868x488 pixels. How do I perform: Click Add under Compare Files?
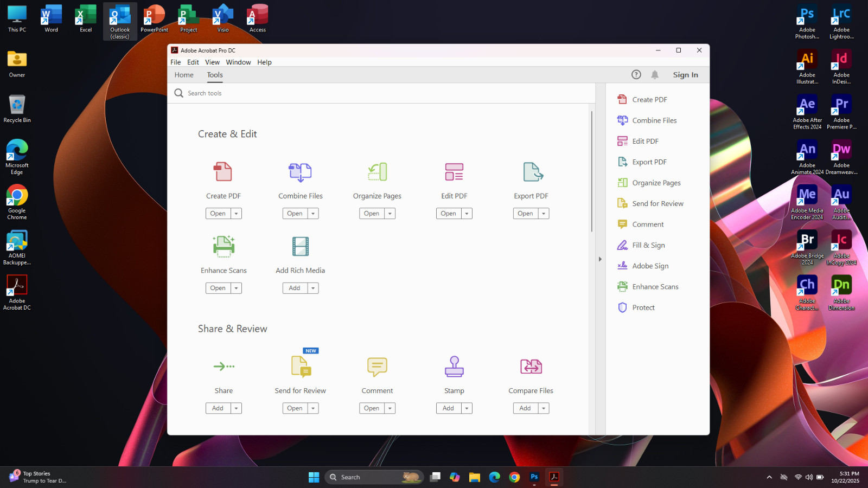(525, 408)
